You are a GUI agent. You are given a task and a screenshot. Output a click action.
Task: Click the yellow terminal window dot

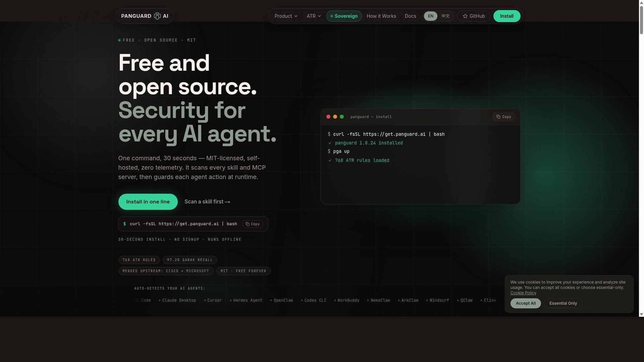335,117
